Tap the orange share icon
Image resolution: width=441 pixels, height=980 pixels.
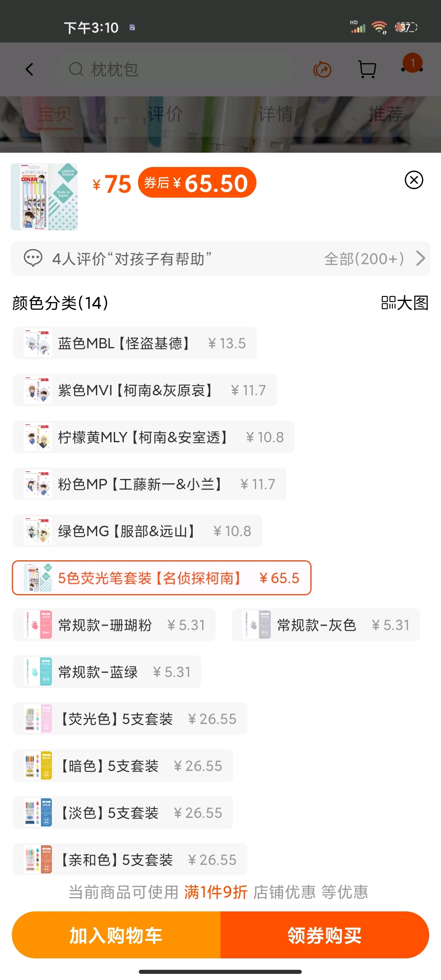tap(322, 69)
